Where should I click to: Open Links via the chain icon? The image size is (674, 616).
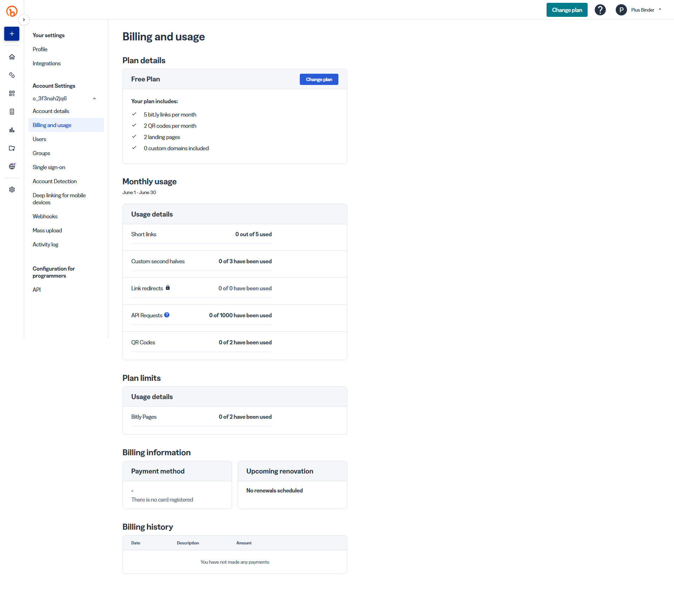tap(12, 75)
